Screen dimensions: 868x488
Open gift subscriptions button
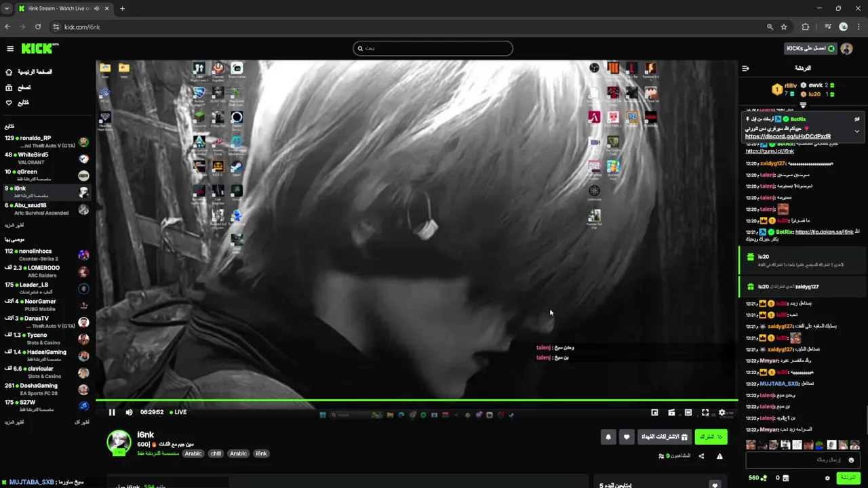[x=665, y=437]
